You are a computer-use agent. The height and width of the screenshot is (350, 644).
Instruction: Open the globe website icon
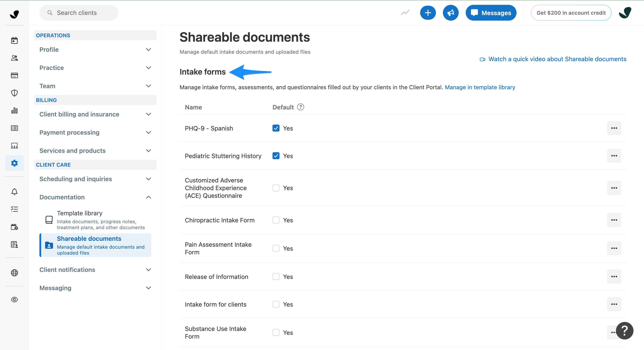point(14,273)
